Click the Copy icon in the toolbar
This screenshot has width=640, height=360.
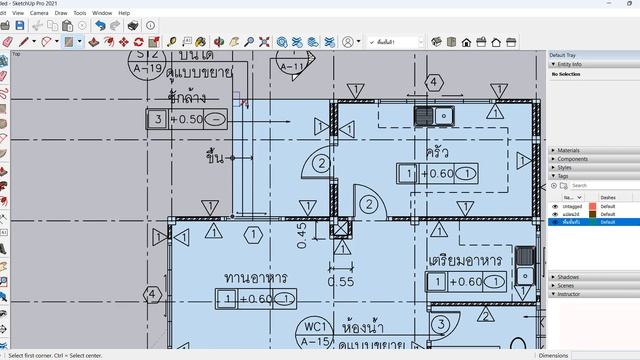point(52,25)
